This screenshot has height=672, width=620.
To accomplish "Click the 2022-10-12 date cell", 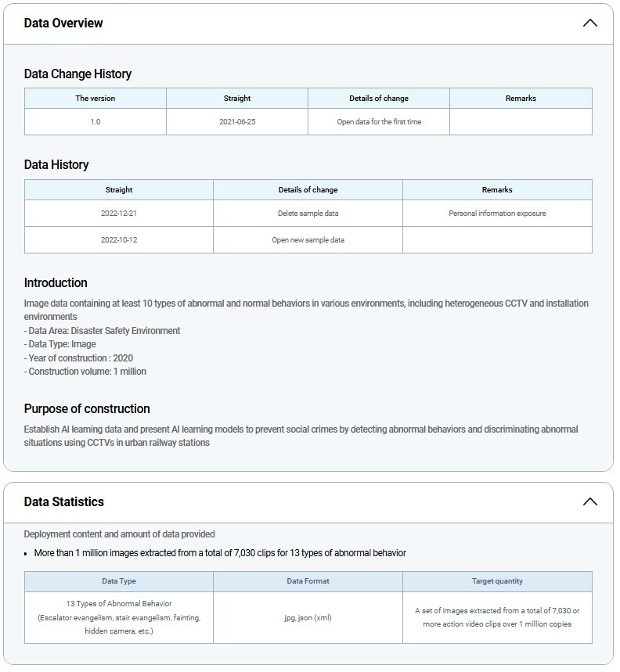I will [119, 240].
